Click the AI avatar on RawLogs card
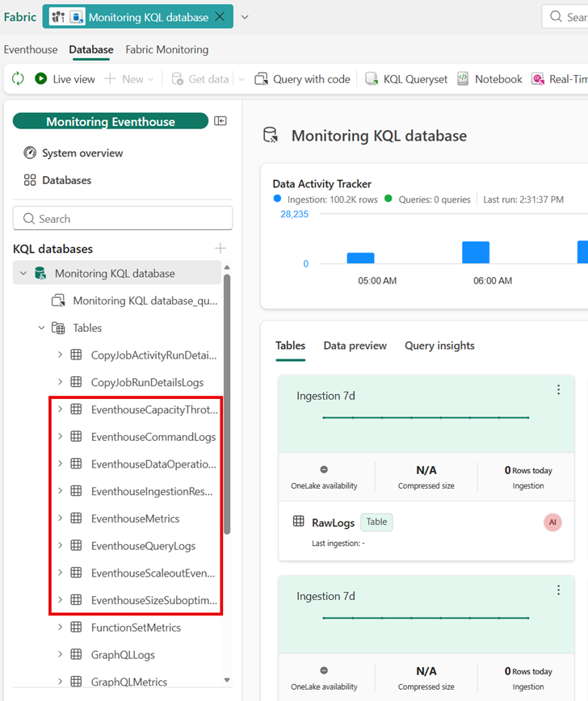The height and width of the screenshot is (701, 588). 552,523
